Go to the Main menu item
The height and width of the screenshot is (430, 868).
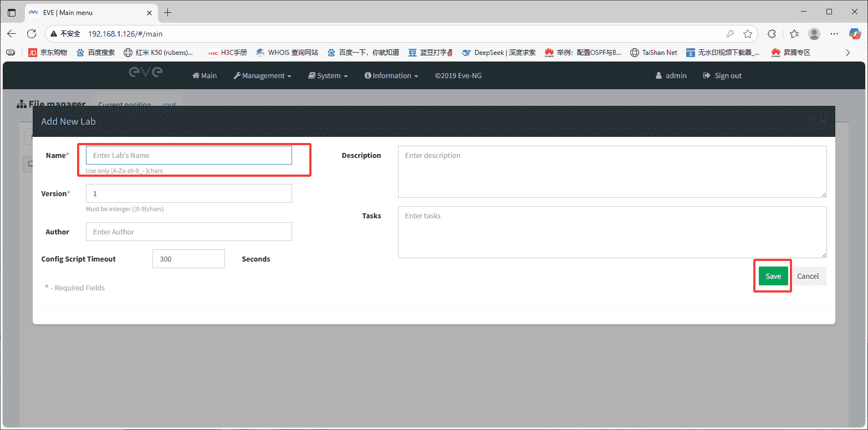[x=205, y=76]
